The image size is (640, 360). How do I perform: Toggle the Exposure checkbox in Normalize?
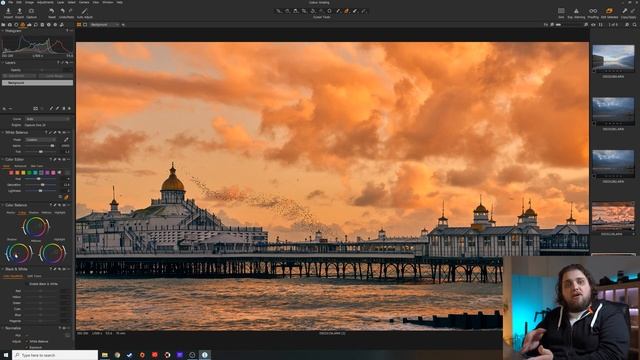coord(27,347)
